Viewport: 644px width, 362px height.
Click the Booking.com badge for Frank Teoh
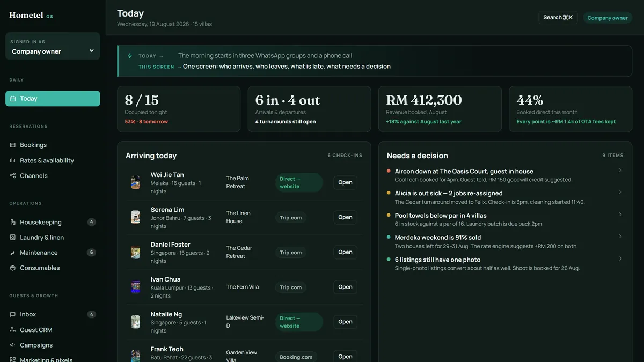click(x=296, y=357)
